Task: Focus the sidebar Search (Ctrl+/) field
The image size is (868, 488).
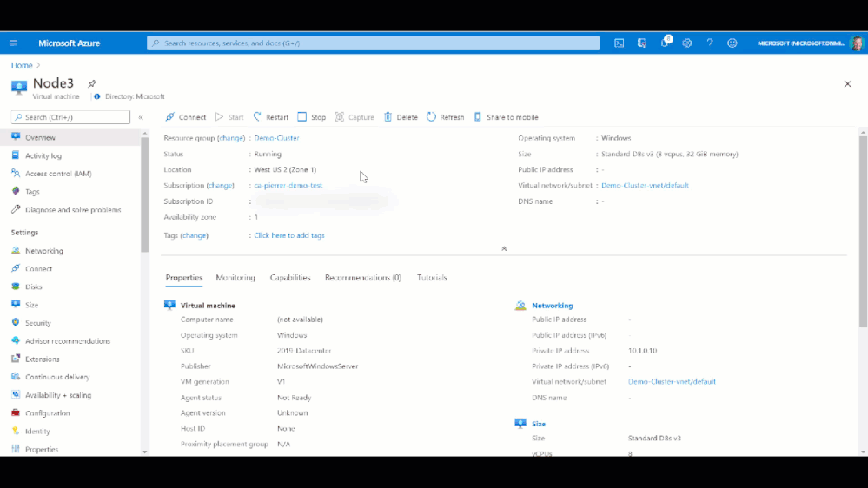Action: point(70,117)
